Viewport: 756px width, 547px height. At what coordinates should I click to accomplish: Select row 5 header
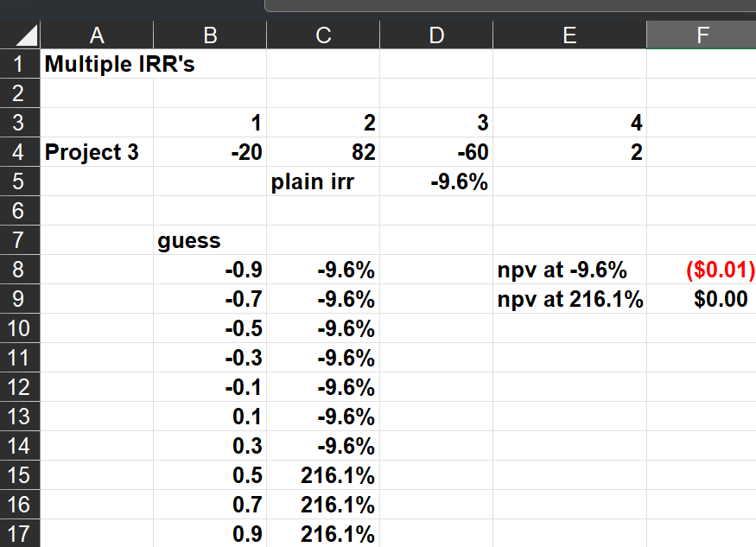(x=20, y=181)
